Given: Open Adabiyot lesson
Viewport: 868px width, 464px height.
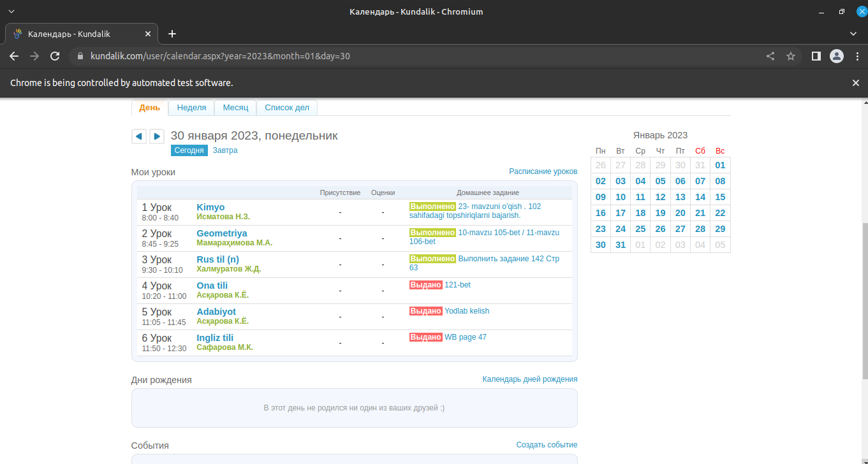Looking at the screenshot, I should click(216, 312).
